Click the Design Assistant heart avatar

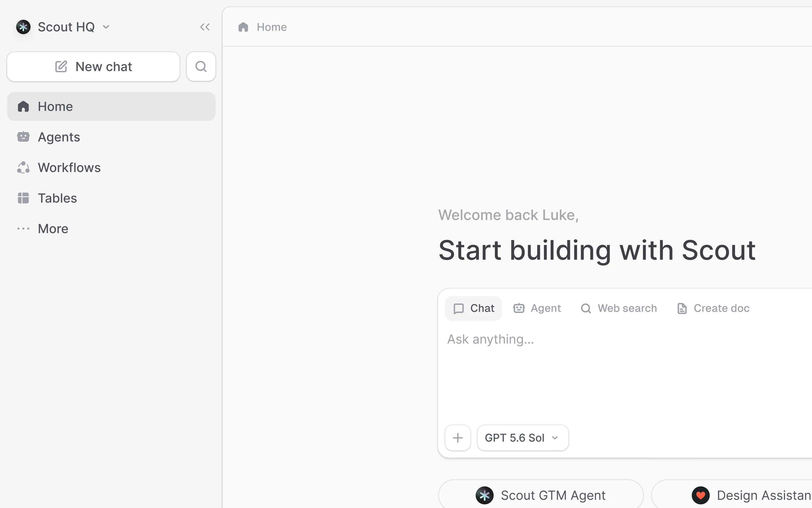(701, 495)
